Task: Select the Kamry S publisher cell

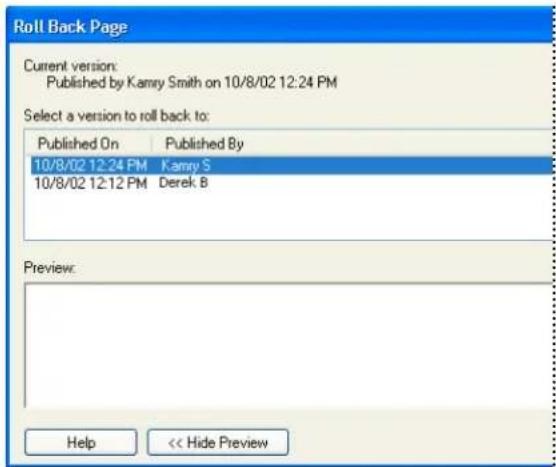Action: click(186, 165)
